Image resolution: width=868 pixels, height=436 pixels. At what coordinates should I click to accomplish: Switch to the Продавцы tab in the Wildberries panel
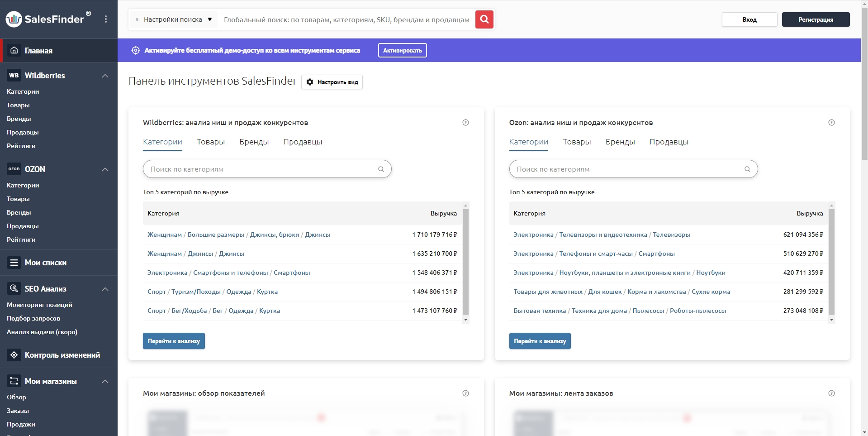pos(303,142)
